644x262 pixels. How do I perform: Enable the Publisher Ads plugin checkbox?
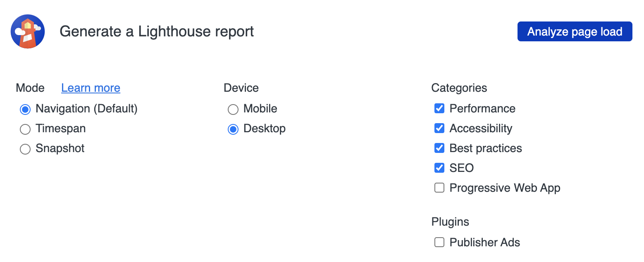[439, 243]
